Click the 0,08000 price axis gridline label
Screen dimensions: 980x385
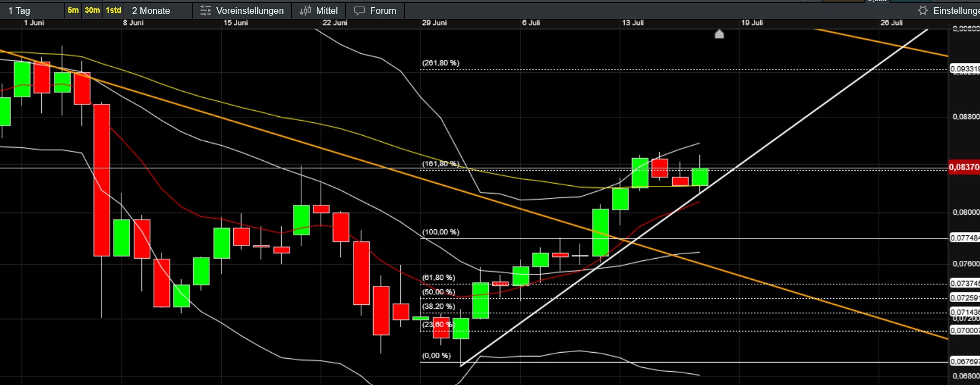pyautogui.click(x=966, y=213)
